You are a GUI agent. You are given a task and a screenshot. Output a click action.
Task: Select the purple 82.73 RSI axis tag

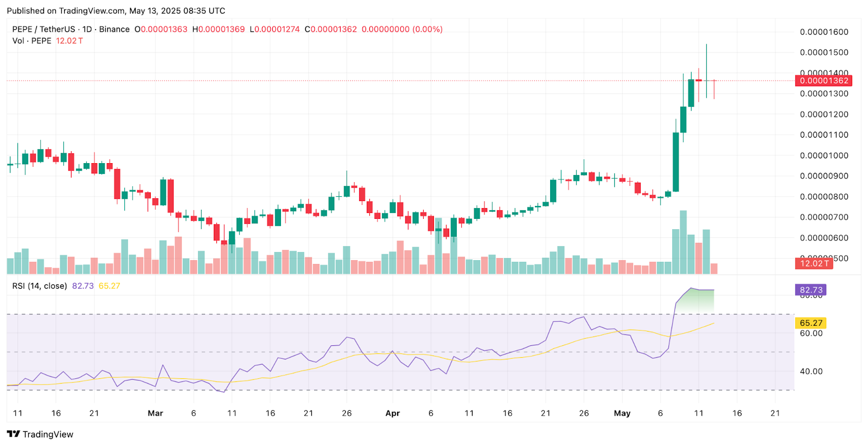(810, 290)
